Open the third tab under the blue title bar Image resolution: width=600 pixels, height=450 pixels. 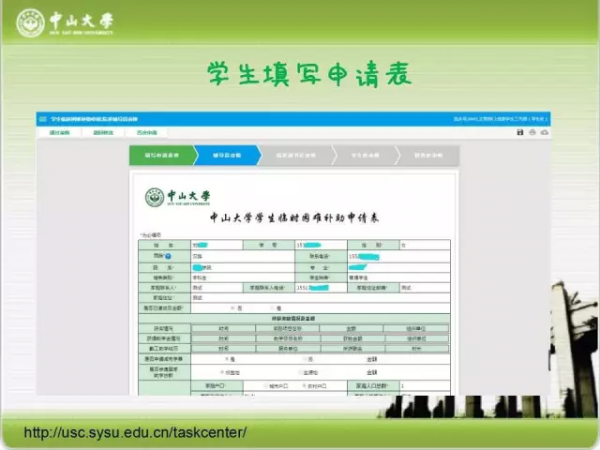146,132
